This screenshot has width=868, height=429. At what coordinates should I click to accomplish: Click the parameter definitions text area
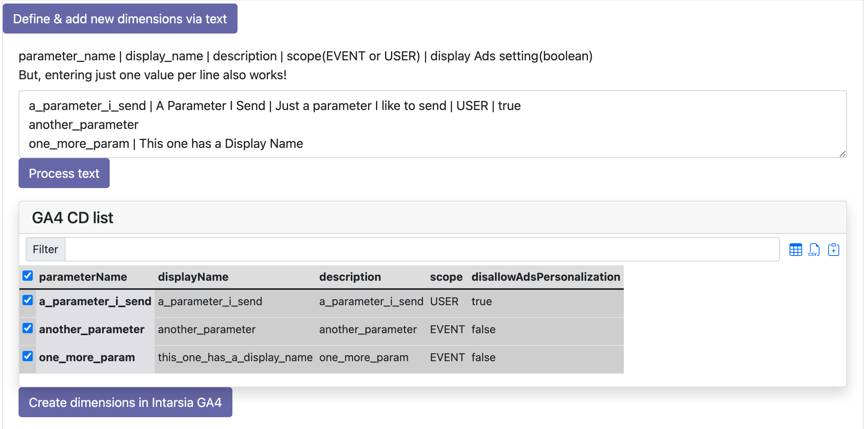[432, 124]
